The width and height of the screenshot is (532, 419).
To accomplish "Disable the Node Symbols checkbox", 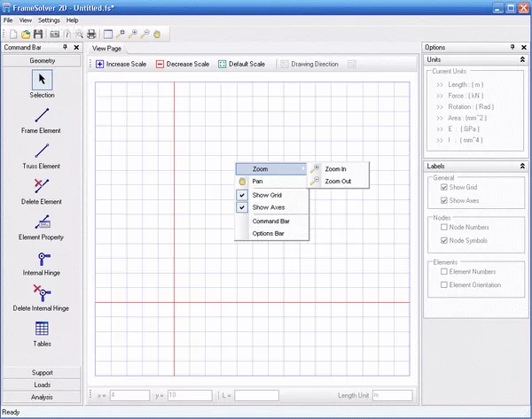I will (444, 240).
